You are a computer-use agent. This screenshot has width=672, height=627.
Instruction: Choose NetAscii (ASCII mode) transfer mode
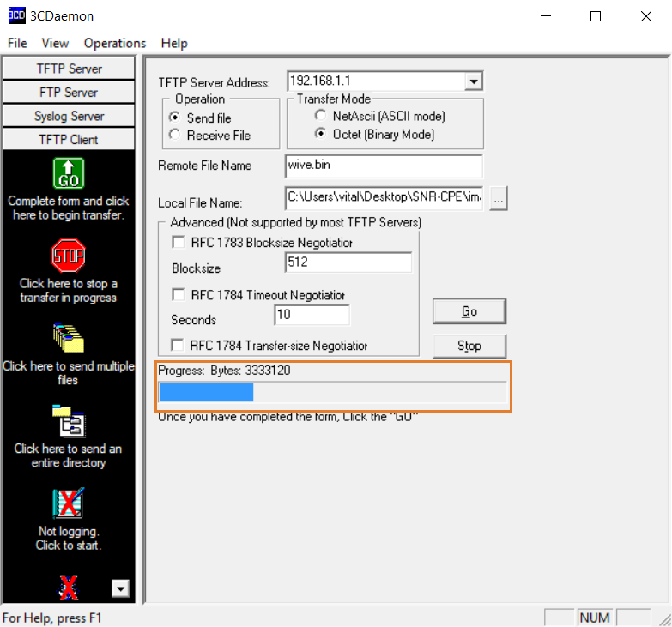(x=321, y=115)
